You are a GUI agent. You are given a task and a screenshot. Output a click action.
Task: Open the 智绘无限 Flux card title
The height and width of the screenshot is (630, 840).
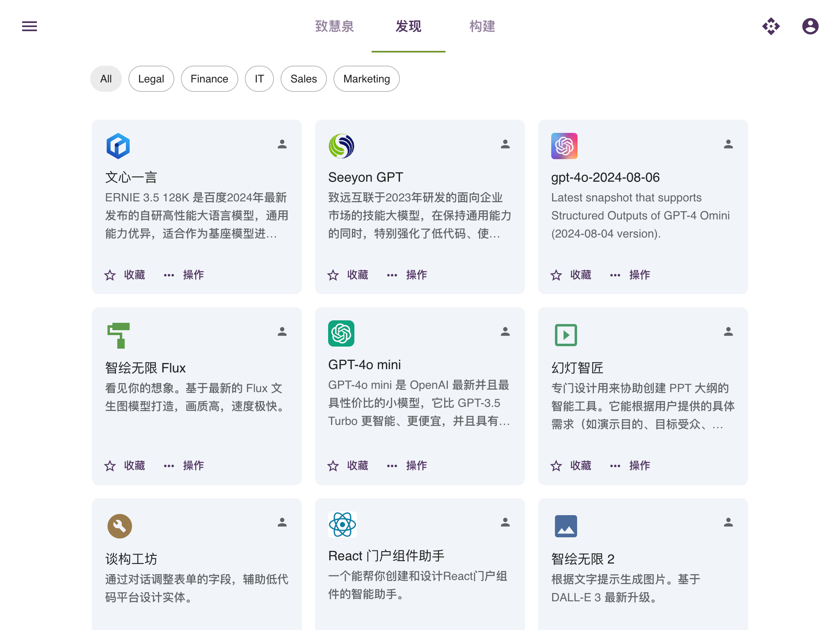click(x=145, y=368)
